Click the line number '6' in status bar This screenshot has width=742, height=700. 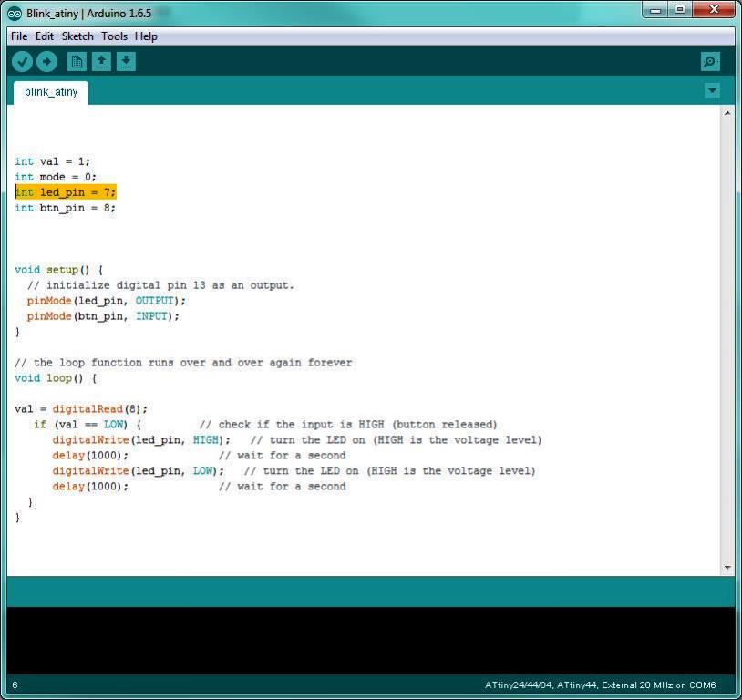pos(15,685)
